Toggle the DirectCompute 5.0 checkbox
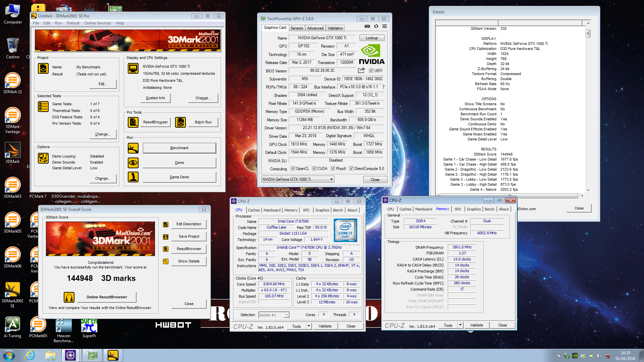Screen dimensions: 644x362 pos(351,169)
